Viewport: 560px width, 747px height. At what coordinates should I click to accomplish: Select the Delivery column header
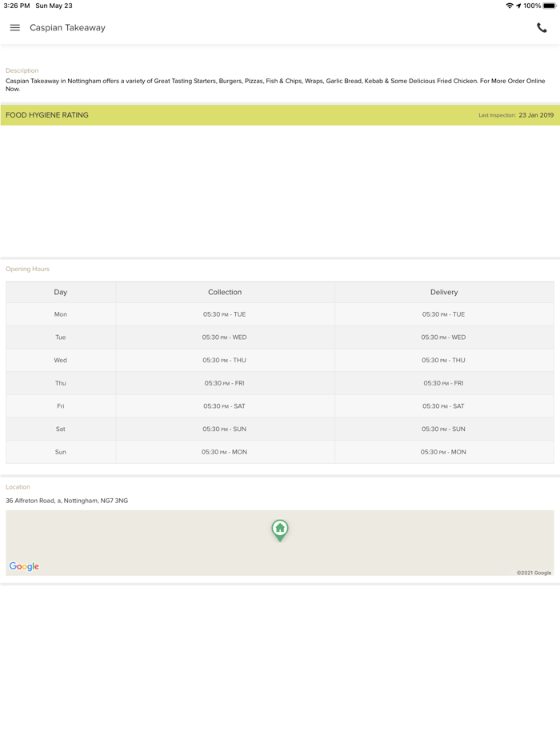pyautogui.click(x=444, y=292)
